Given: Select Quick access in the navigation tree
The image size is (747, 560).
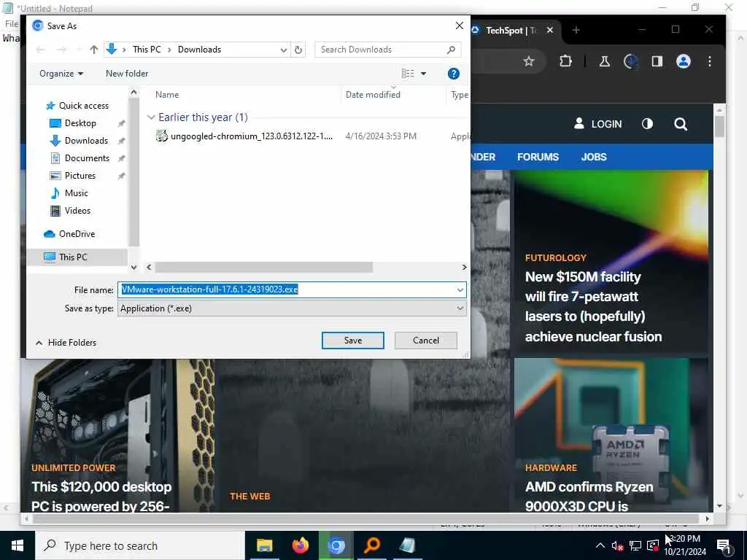Looking at the screenshot, I should point(77,105).
